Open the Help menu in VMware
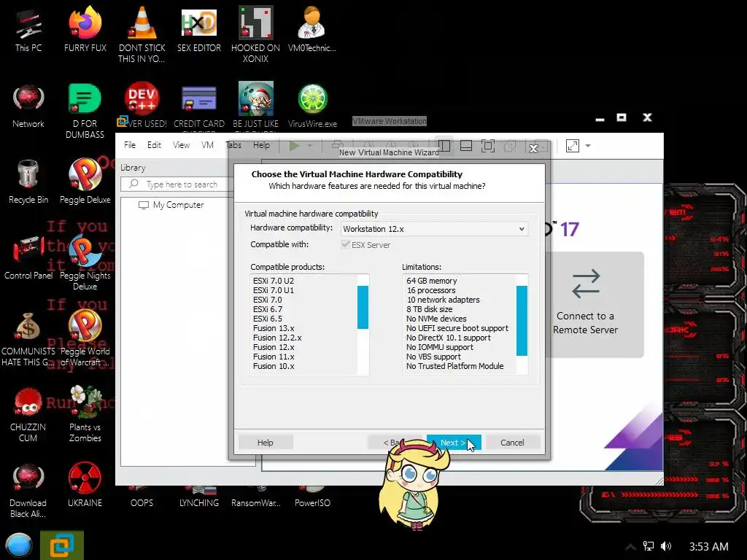 pos(261,145)
